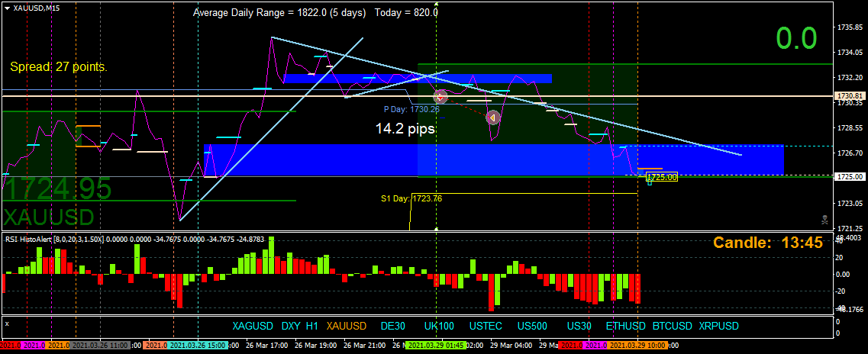Click the white 1725.00 price tag on axis
The width and height of the screenshot is (868, 354).
(849, 177)
